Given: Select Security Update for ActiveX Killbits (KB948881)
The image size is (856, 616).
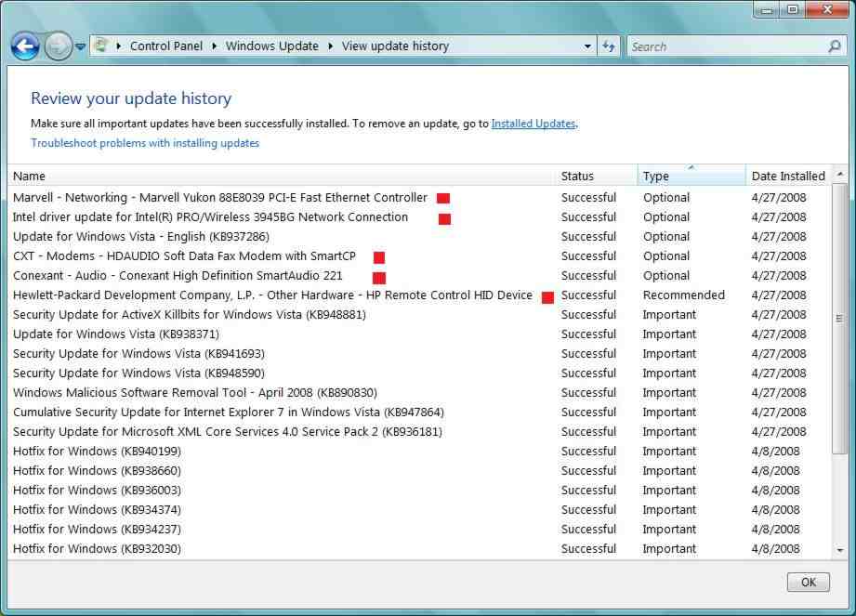Looking at the screenshot, I should (419, 315).
